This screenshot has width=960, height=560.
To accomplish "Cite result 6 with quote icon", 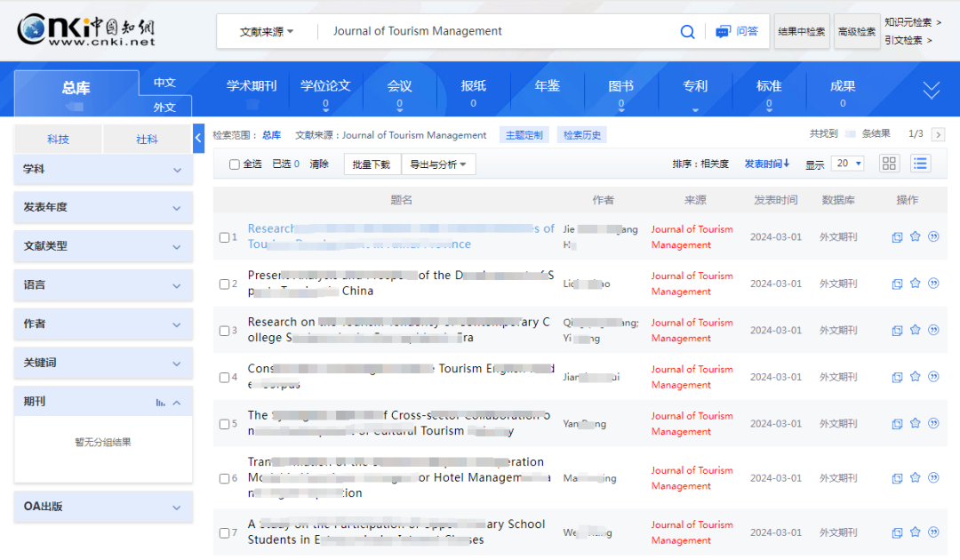I will coord(933,477).
